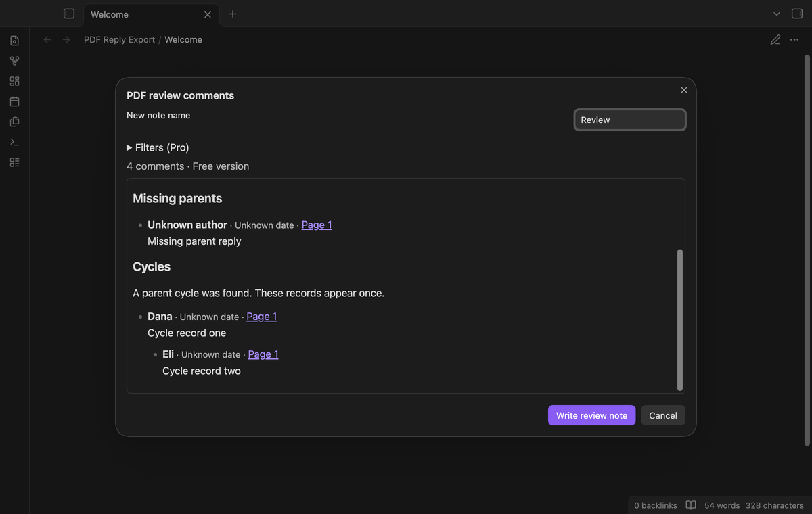Toggle the left sidebar icon
Image resolution: width=812 pixels, height=514 pixels.
[68, 14]
